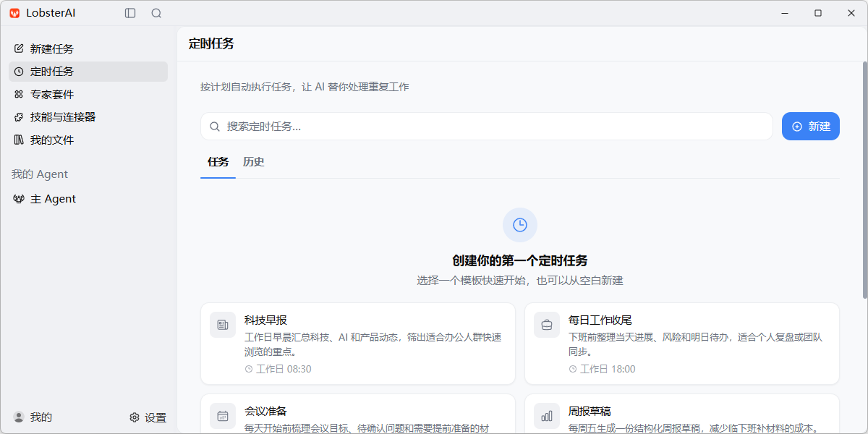
Task: Maximize the LobsterAI window
Action: (x=818, y=13)
